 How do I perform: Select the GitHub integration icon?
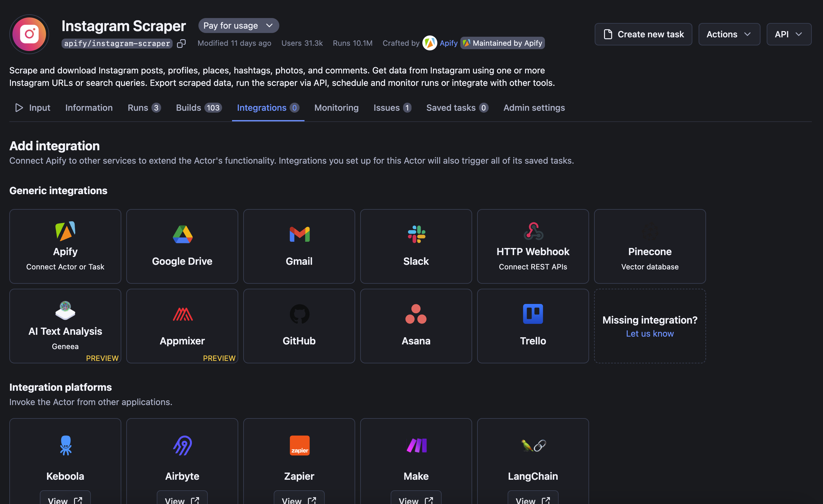[x=299, y=314]
